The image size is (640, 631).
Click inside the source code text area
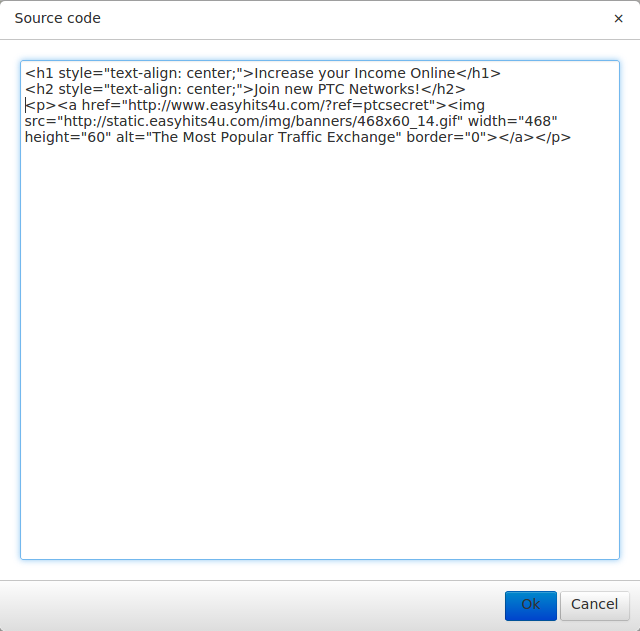pos(320,310)
